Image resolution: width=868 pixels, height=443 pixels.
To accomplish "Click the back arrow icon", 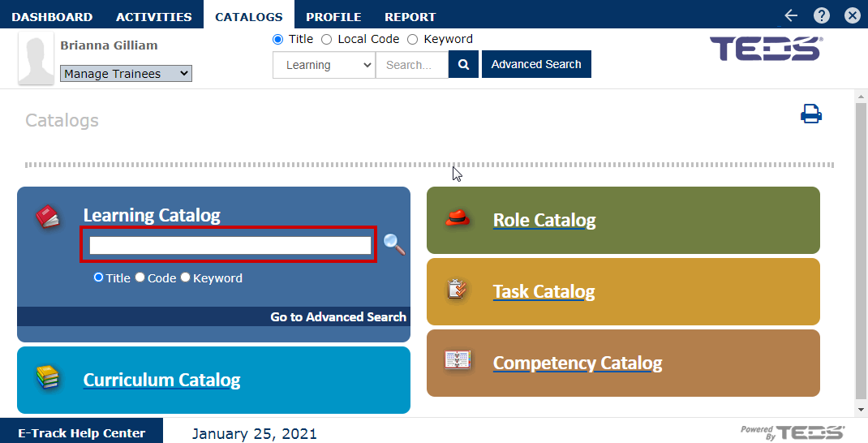I will coord(791,15).
